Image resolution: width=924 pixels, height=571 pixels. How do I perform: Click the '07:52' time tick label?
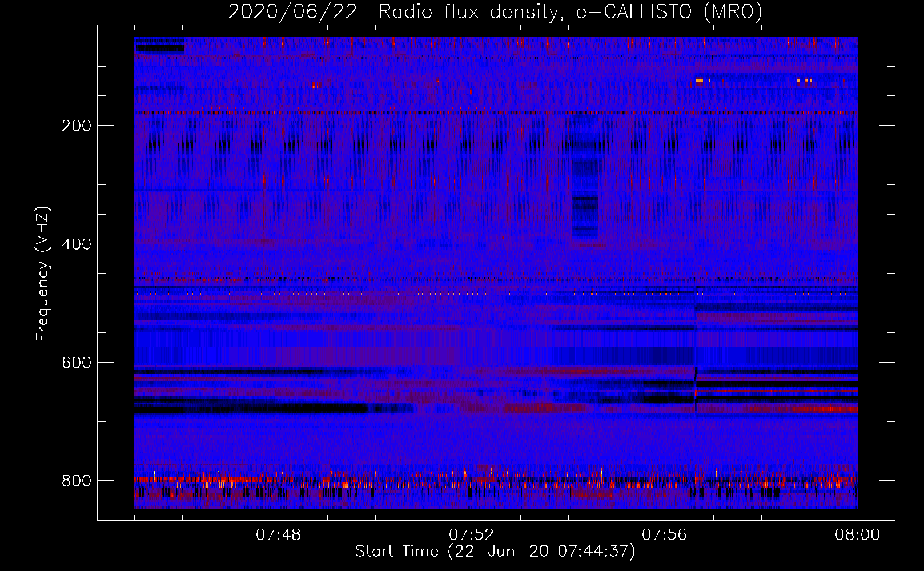click(472, 535)
